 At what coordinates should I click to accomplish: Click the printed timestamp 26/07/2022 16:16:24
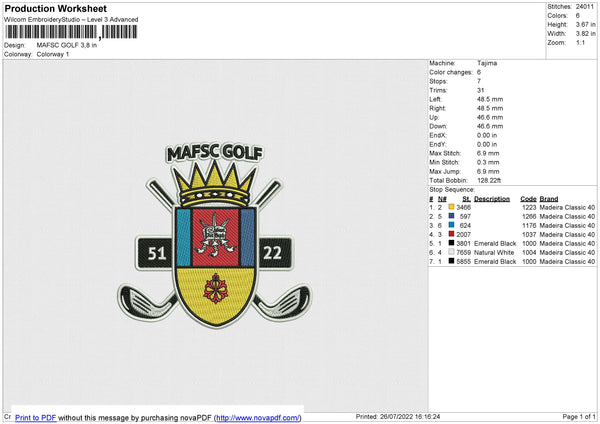pos(410,416)
